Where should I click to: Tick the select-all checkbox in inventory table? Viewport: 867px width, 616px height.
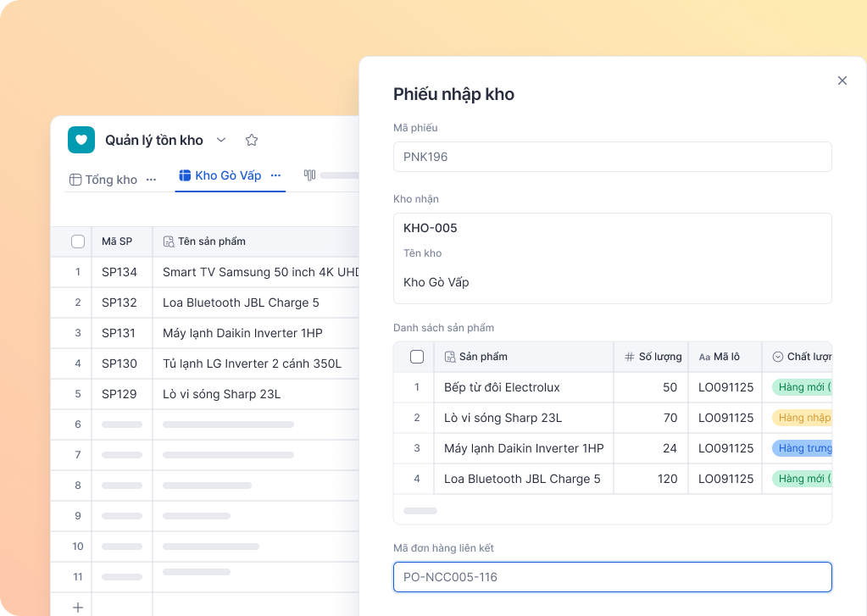click(78, 241)
